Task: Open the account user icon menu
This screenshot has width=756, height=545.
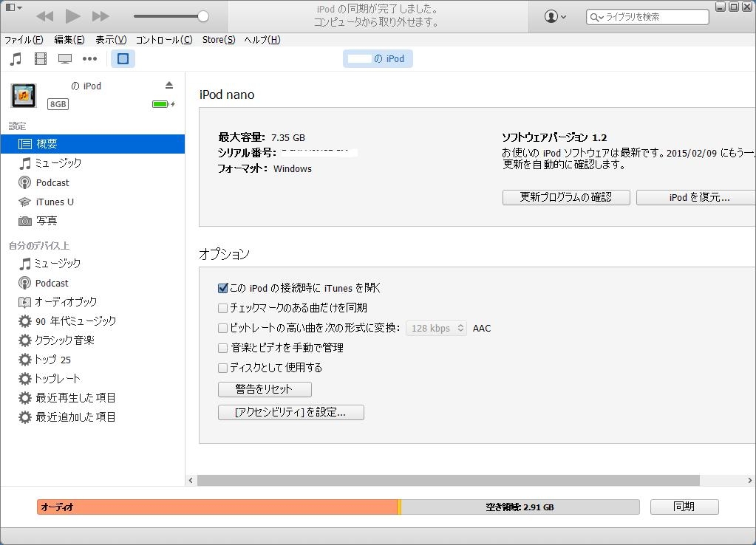Action: coord(555,16)
